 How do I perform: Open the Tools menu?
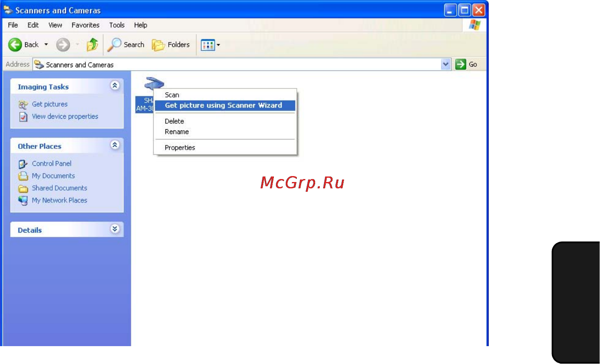pos(117,25)
